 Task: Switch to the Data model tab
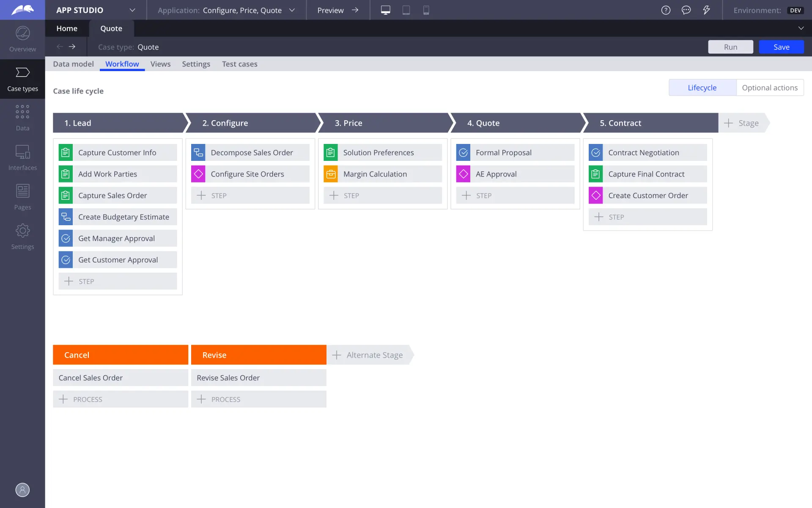pos(73,64)
